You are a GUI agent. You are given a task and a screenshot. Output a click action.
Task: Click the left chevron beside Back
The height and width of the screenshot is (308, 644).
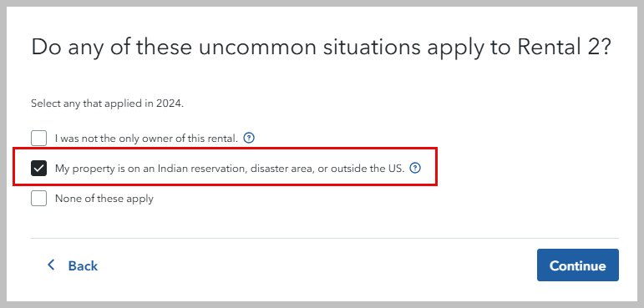[x=51, y=265]
